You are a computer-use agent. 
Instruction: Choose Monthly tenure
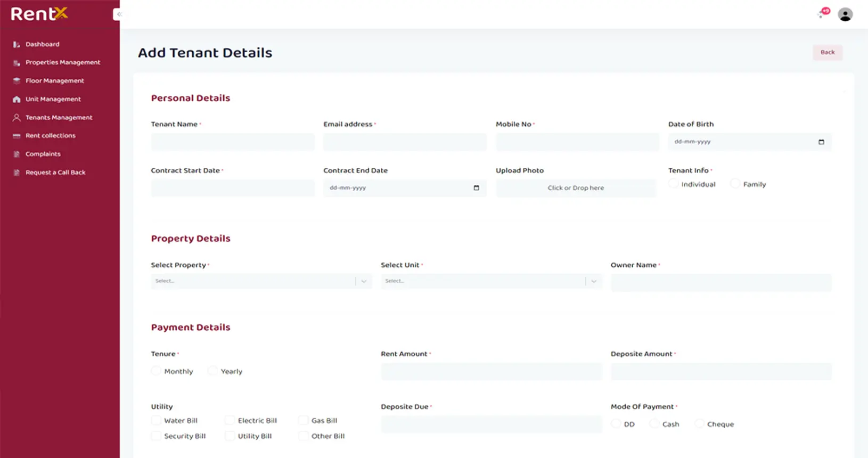click(x=156, y=371)
